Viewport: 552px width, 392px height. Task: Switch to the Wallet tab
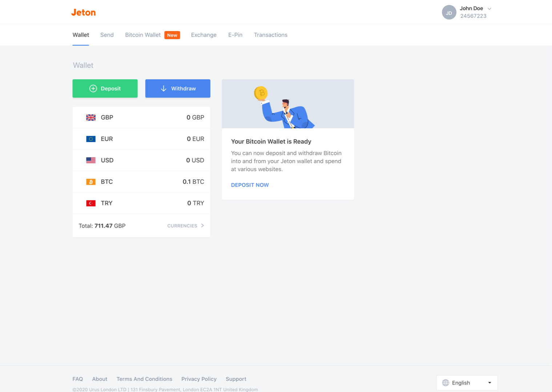(81, 35)
